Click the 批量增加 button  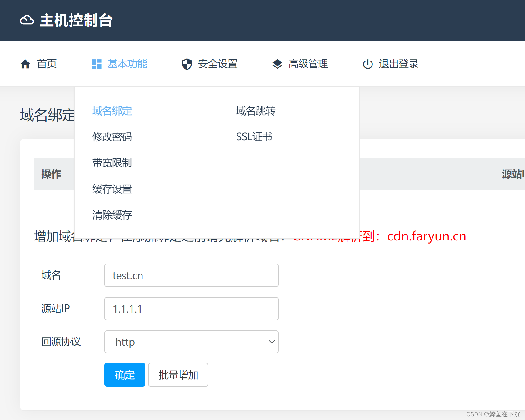pyautogui.click(x=178, y=375)
